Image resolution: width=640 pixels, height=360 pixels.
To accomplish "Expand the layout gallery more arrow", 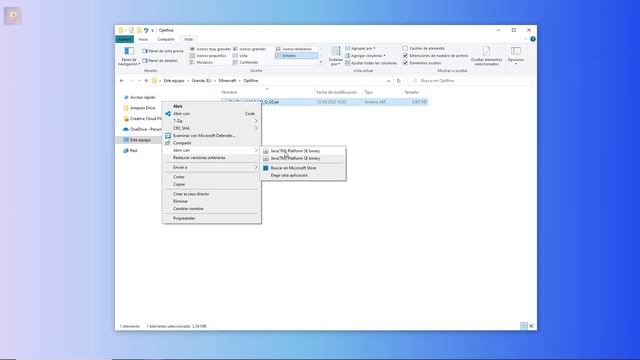I will click(x=321, y=62).
